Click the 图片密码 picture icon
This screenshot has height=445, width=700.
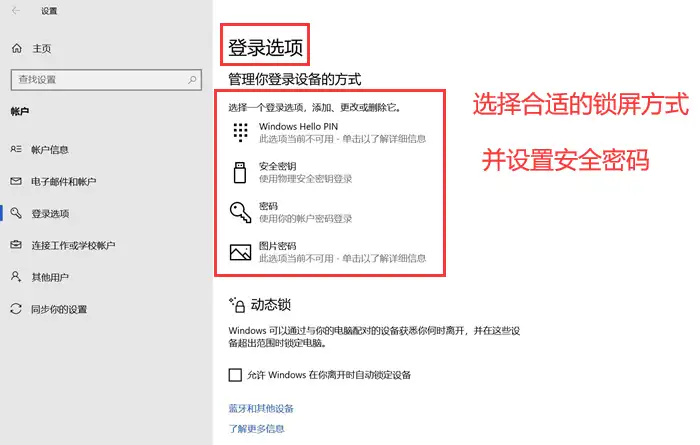240,252
